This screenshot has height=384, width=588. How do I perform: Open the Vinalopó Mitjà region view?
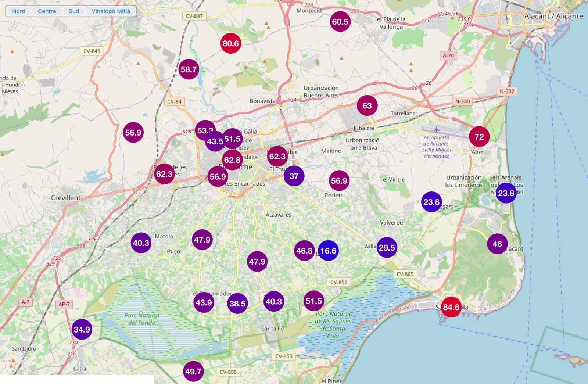(111, 11)
